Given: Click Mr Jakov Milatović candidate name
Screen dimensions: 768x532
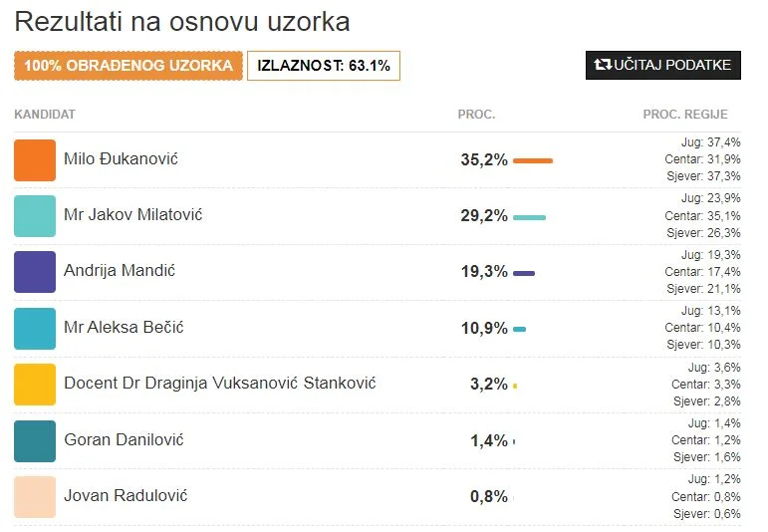Looking at the screenshot, I should pyautogui.click(x=133, y=214).
